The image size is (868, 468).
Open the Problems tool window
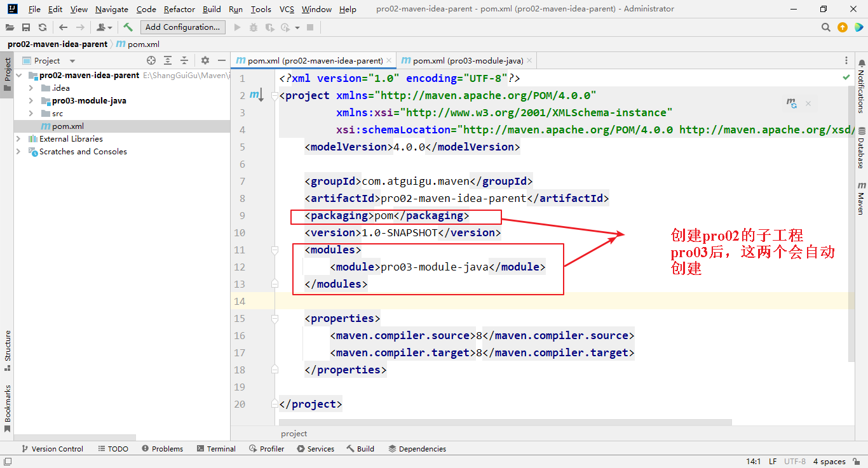[x=163, y=448]
